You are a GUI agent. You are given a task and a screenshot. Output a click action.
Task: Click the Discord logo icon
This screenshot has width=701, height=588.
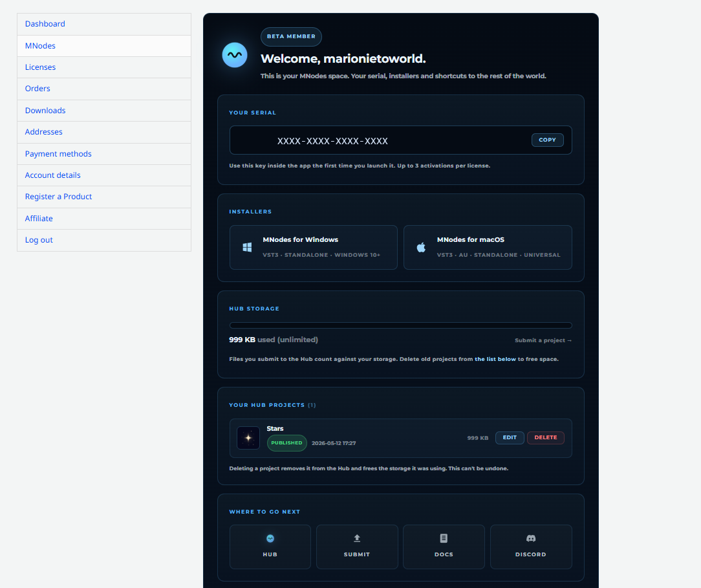tap(531, 538)
